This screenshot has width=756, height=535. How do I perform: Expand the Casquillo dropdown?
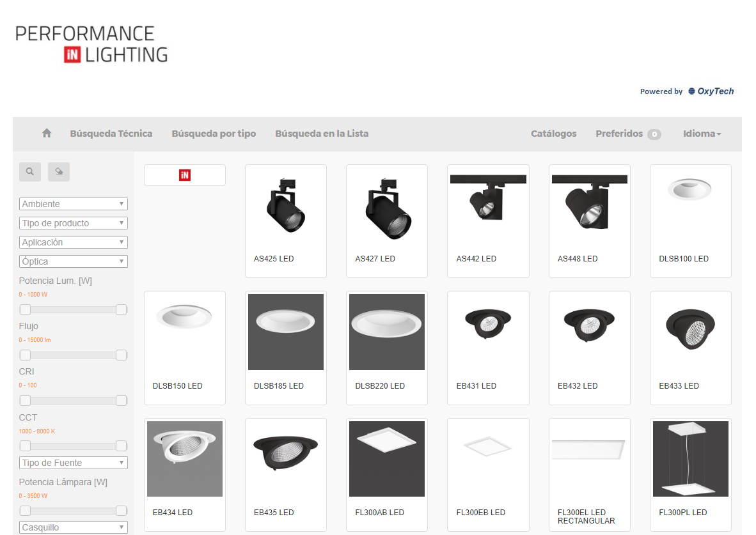(74, 527)
